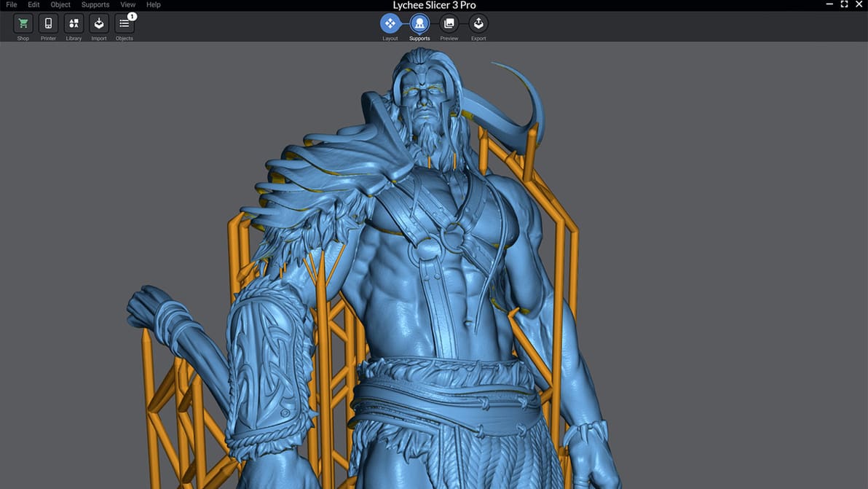Screen dimensions: 868x489
Task: Maximize the Lychee Slicer window
Action: (844, 4)
